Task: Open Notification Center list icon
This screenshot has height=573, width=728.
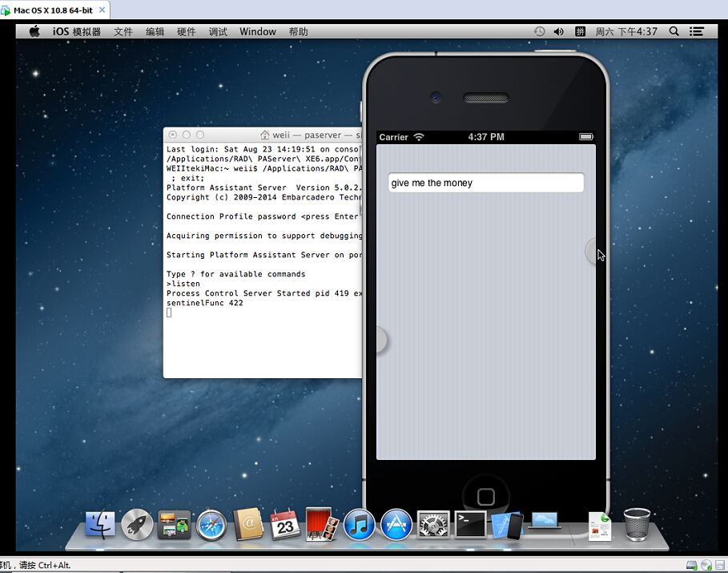Action: tap(696, 31)
